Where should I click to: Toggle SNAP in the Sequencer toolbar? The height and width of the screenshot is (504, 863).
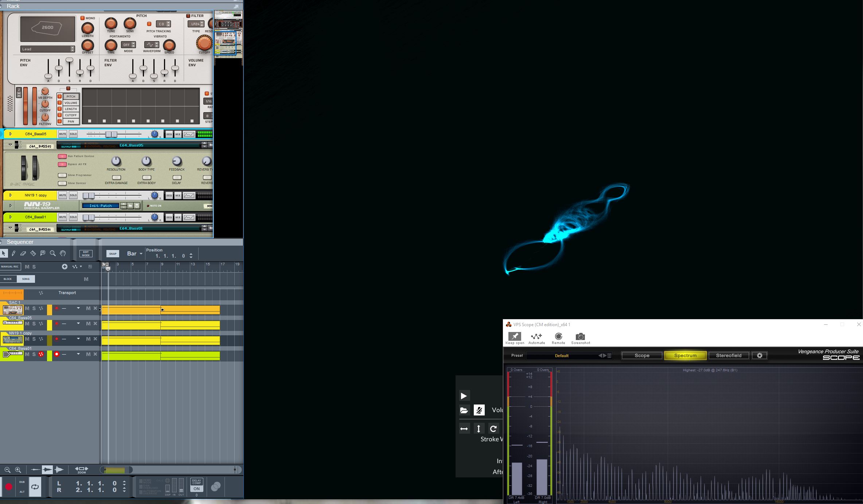113,254
